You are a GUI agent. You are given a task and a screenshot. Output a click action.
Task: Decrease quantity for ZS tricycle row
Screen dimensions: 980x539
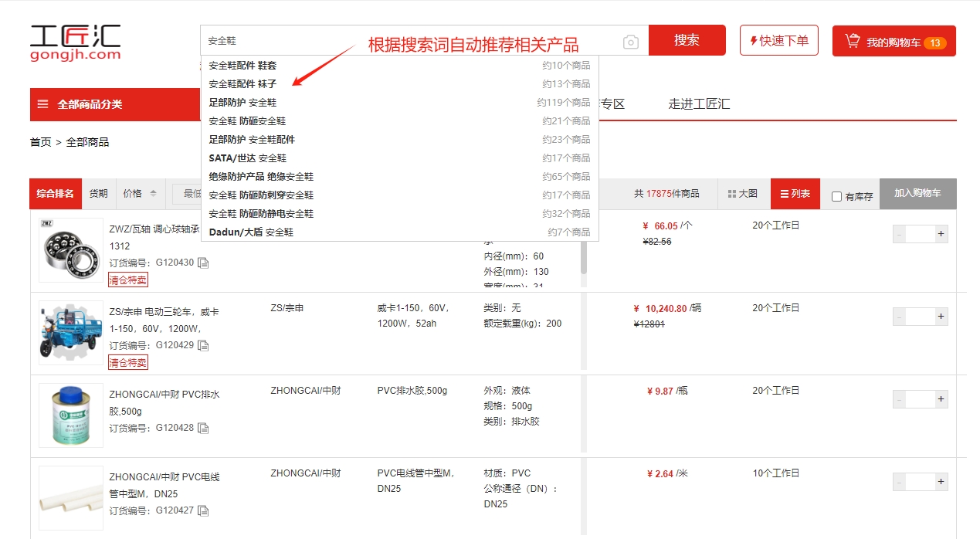[900, 317]
